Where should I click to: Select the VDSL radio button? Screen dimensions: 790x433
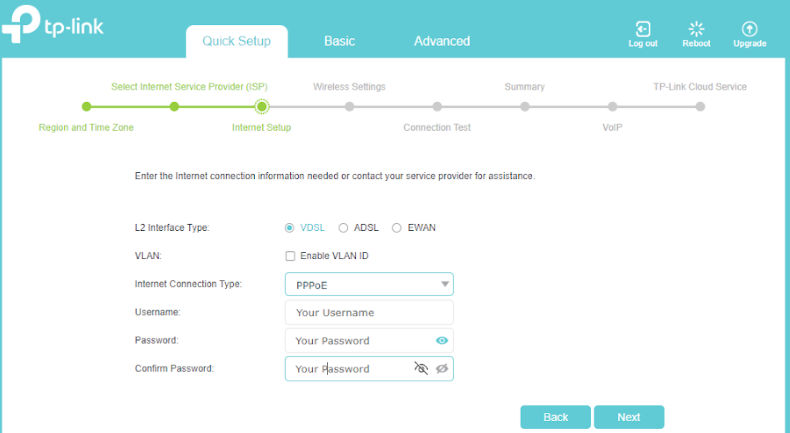point(289,228)
